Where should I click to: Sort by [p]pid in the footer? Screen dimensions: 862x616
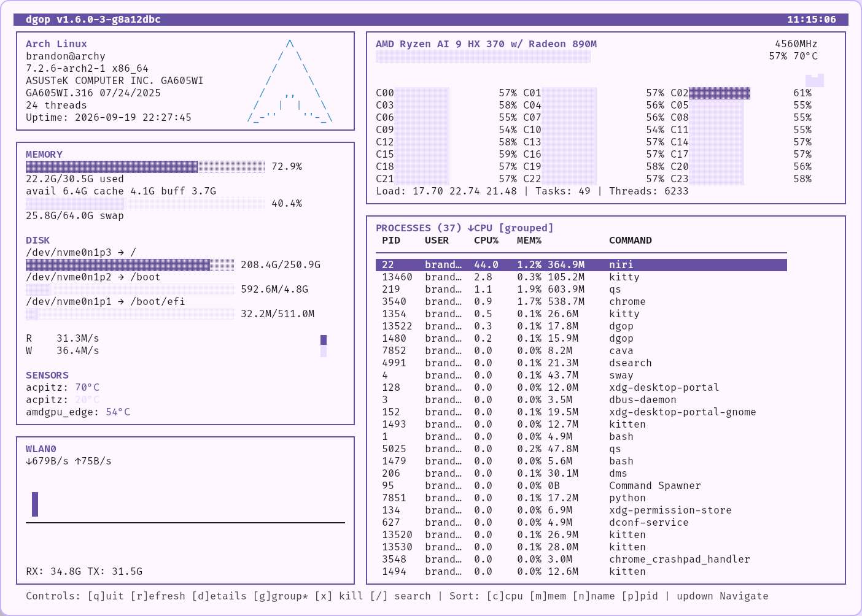click(640, 596)
